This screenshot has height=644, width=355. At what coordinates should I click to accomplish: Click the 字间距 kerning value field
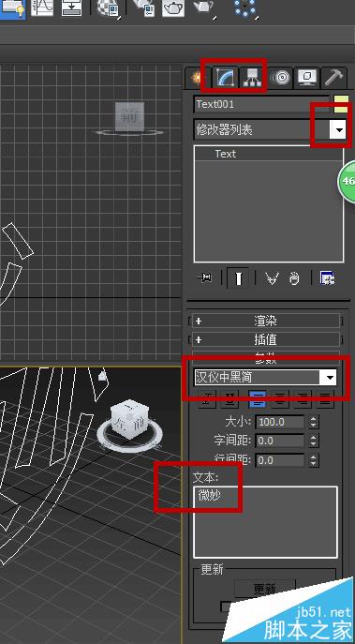pos(280,441)
